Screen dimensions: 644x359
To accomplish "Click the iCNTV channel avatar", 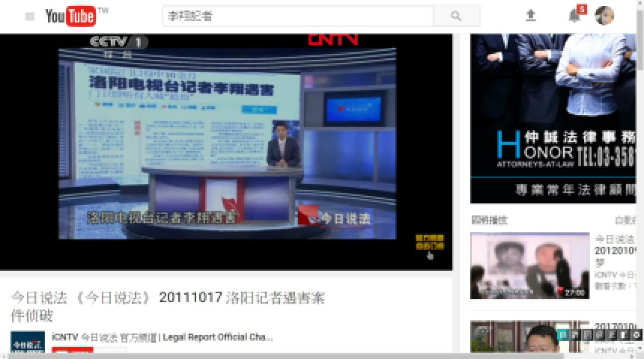I will pos(28,341).
